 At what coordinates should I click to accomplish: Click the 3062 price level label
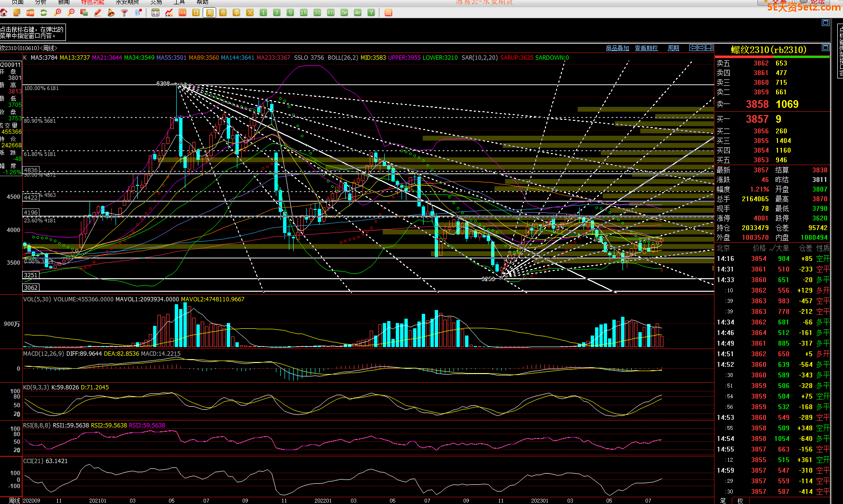(x=30, y=287)
